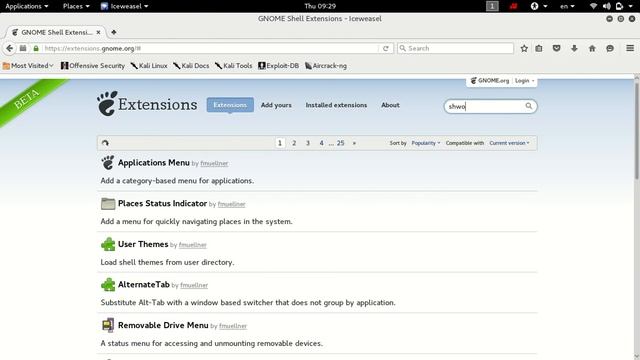Open the en keyboard language dropdown

tap(567, 6)
